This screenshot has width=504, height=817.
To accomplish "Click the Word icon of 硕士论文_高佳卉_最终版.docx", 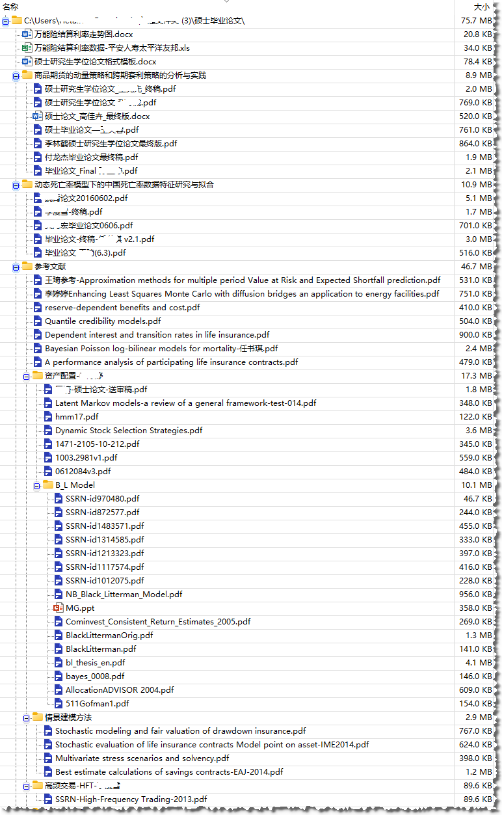I will tap(38, 116).
